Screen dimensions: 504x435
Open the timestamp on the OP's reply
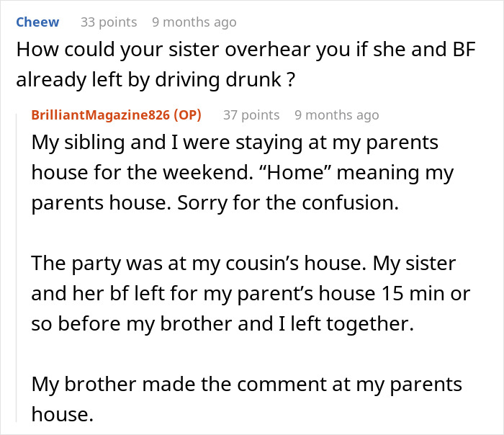pos(336,115)
